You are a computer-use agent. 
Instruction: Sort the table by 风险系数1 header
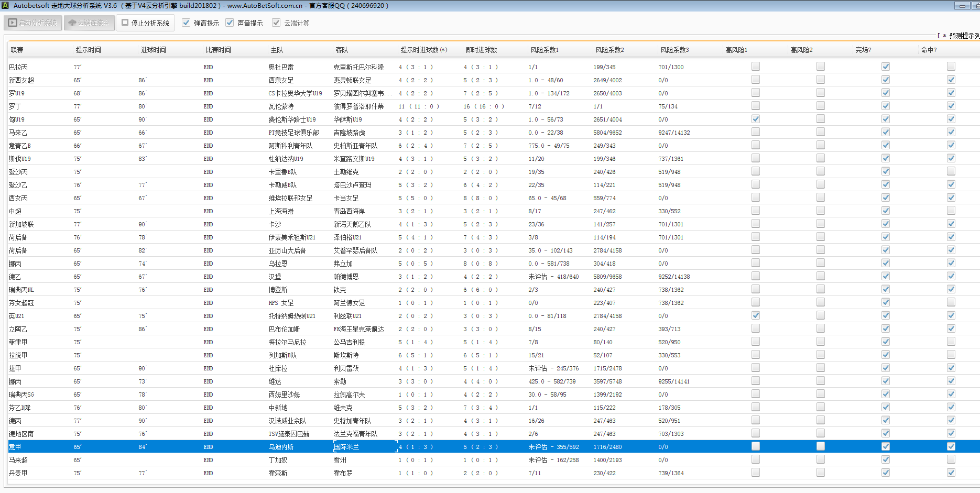[545, 50]
